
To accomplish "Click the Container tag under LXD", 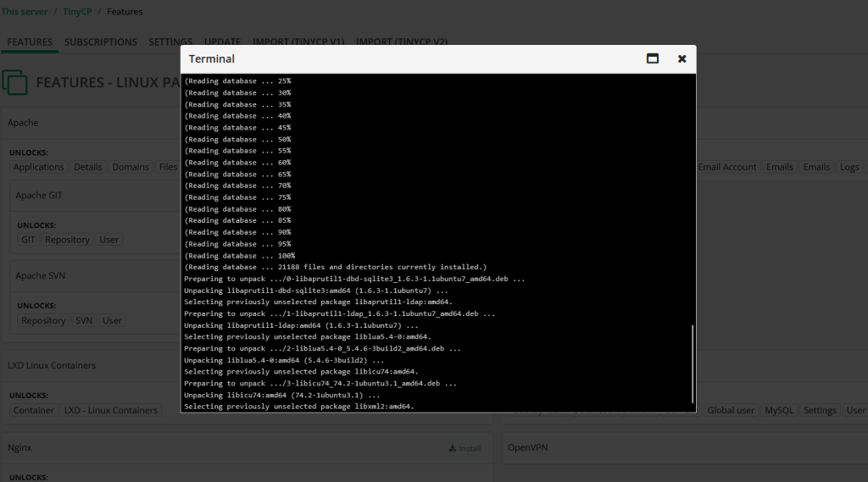I will coord(34,410).
